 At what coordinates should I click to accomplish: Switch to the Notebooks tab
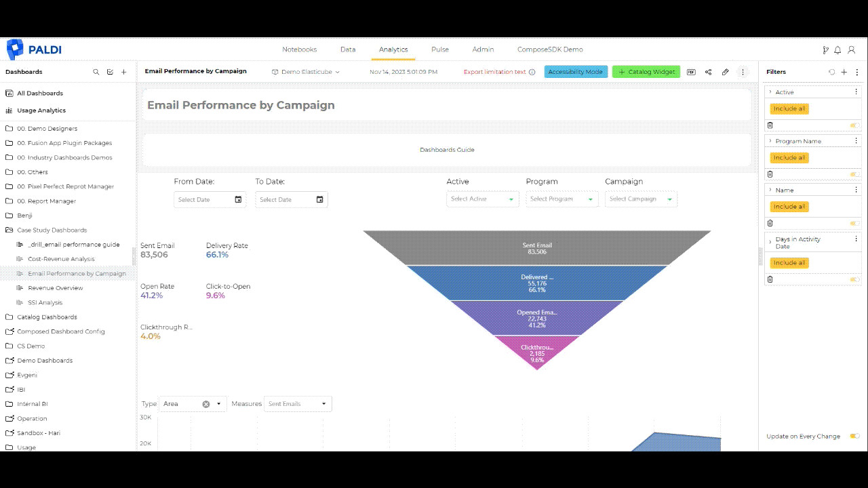click(300, 49)
